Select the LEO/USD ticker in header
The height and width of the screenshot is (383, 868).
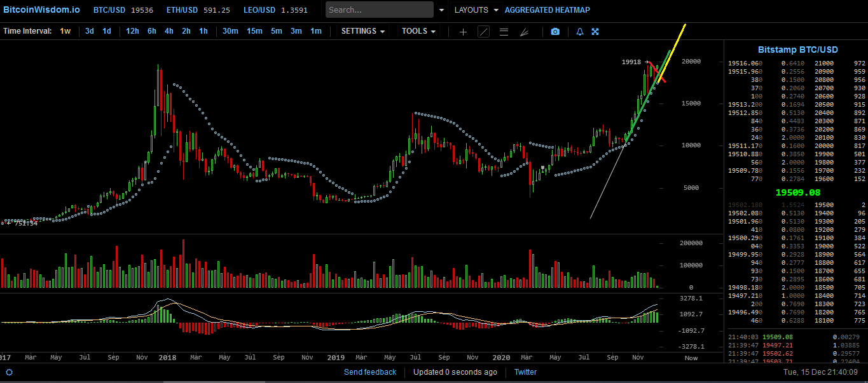(x=275, y=10)
